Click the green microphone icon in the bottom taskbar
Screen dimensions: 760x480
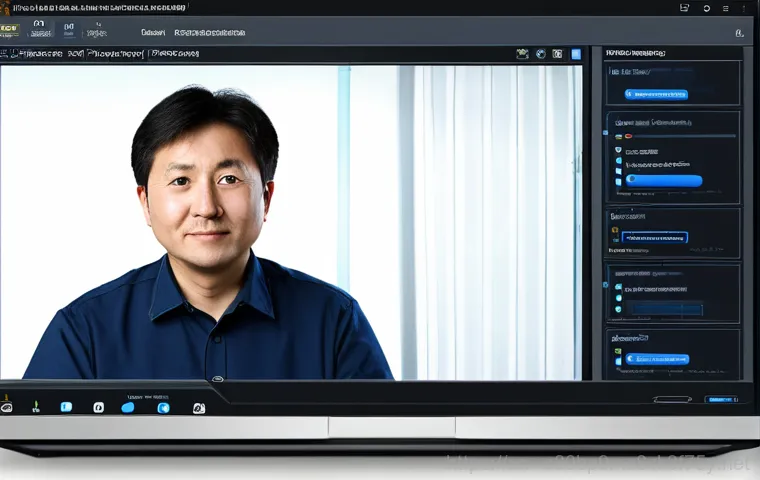tap(36, 408)
